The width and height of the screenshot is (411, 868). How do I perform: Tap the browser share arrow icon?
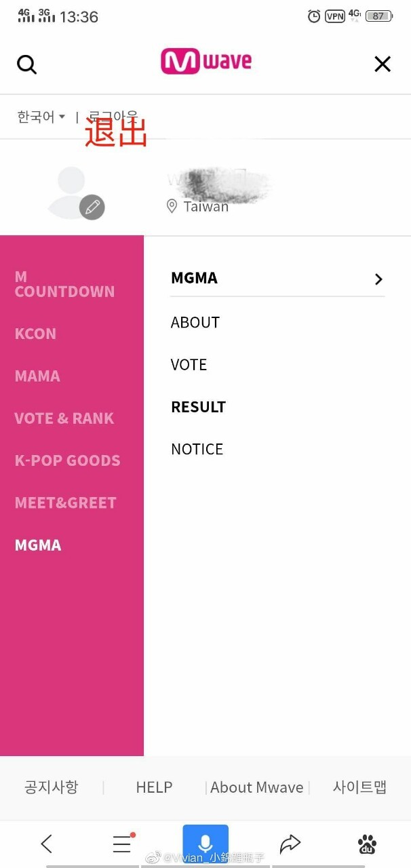point(290,844)
